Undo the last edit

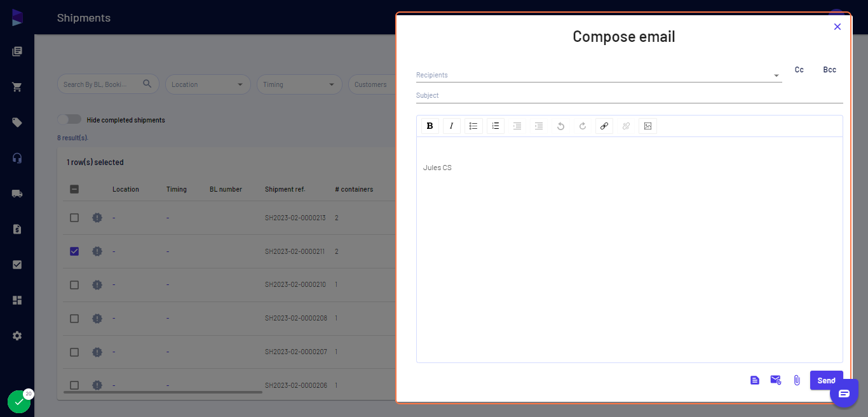pos(560,126)
